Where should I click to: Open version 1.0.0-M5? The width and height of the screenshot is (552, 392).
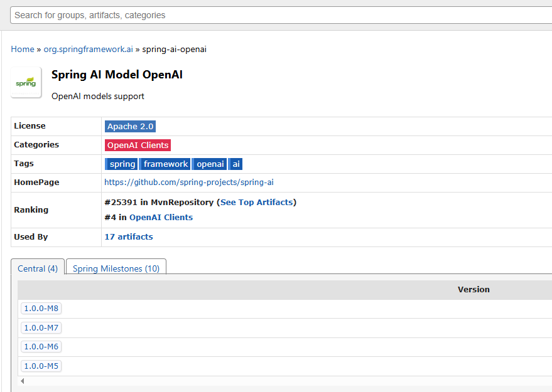click(x=41, y=366)
